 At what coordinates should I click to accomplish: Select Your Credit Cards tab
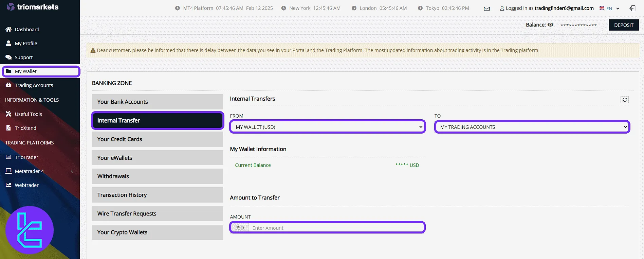pyautogui.click(x=158, y=139)
